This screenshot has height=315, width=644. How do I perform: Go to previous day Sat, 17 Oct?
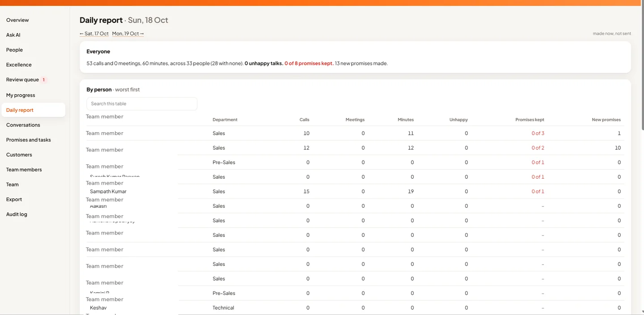[x=94, y=34]
